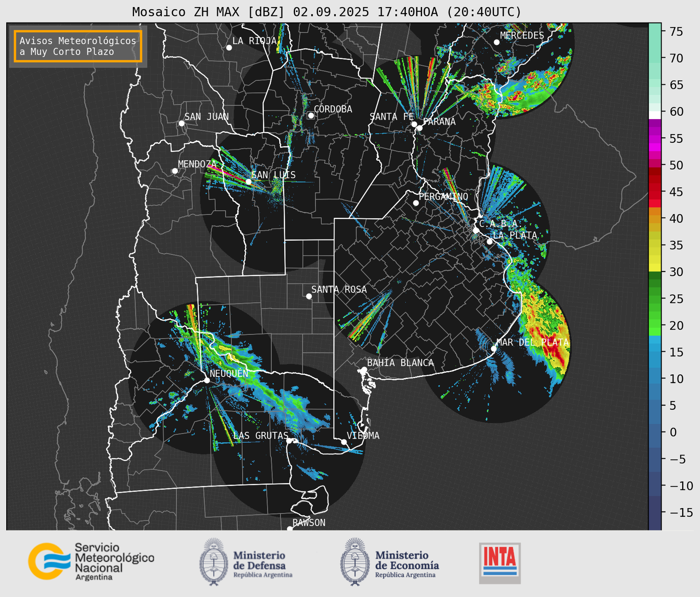This screenshot has width=700, height=597.
Task: Click the Avisos Meteorológicos a Muy Corto Plazo button
Action: click(x=78, y=46)
